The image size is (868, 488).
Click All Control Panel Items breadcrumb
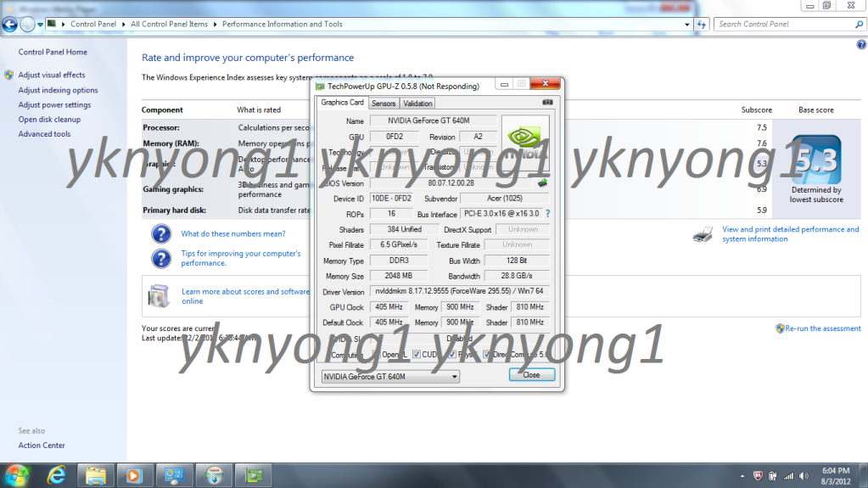(169, 25)
